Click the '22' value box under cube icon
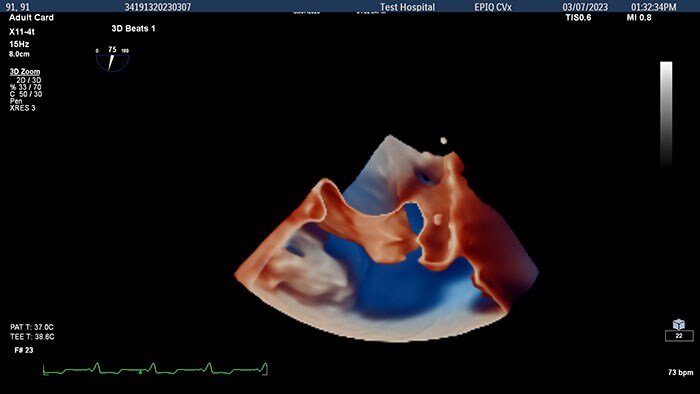This screenshot has width=700, height=394. tap(679, 336)
